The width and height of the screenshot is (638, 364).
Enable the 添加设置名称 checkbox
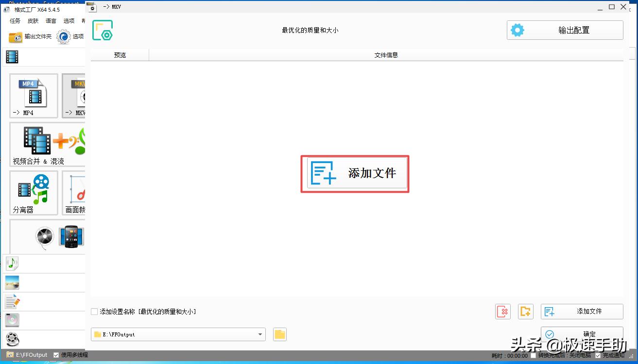(94, 312)
